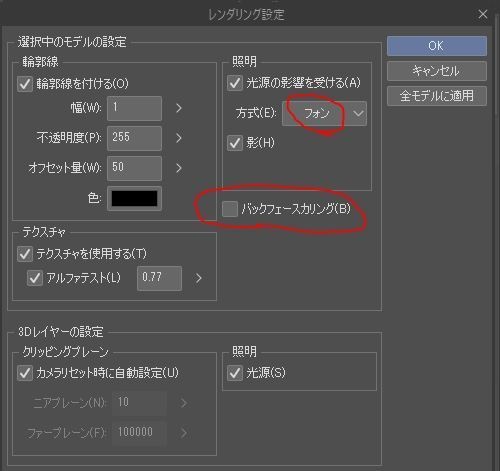Expand slider arrow next to 不透明度(P)
The height and width of the screenshot is (471, 500).
[179, 138]
